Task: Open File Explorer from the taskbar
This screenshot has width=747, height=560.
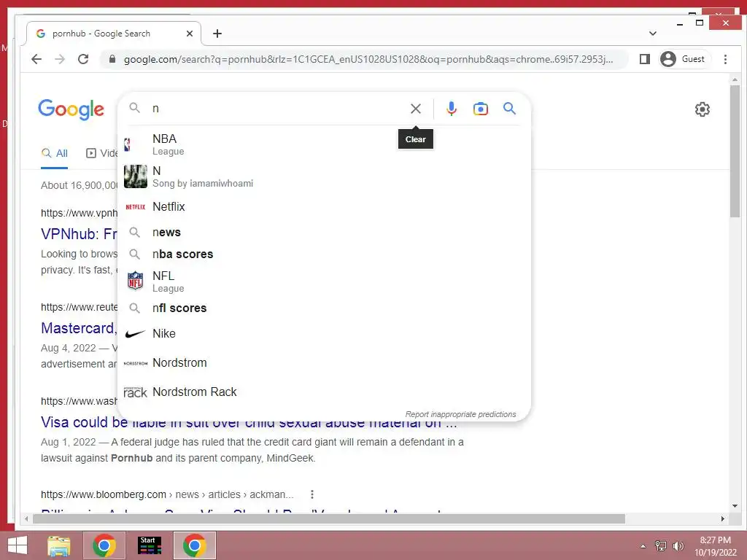Action: click(59, 545)
